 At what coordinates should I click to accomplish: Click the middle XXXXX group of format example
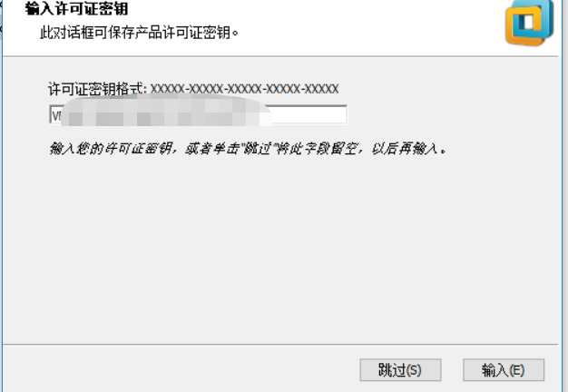[244, 89]
